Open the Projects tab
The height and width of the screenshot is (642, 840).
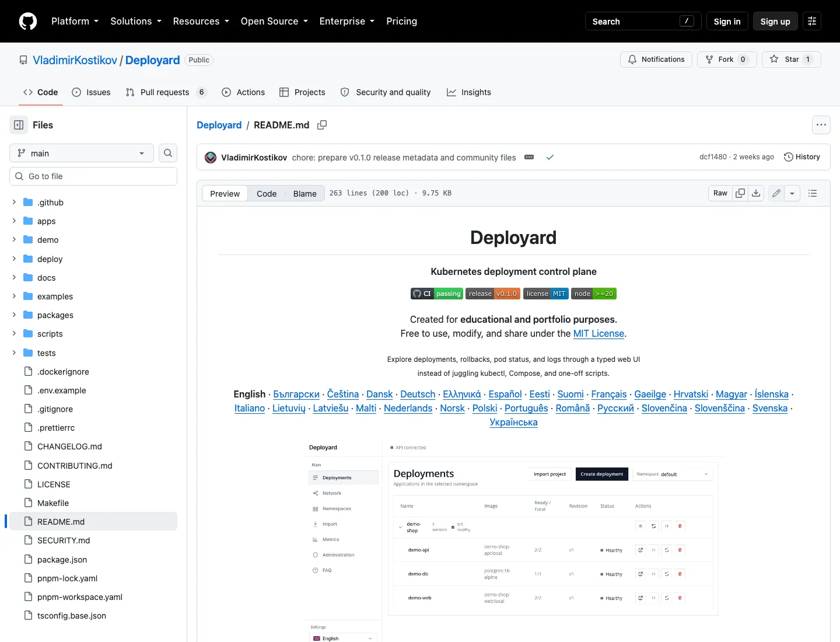coord(302,92)
